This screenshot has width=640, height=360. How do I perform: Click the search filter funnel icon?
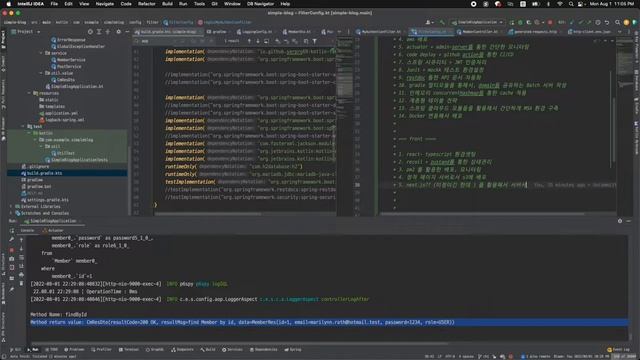315,41
